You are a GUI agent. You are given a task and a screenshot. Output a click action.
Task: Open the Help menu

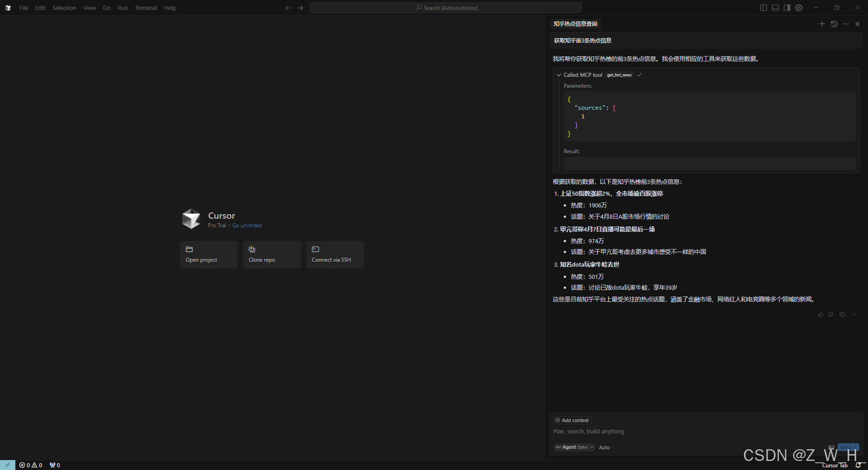tap(170, 8)
